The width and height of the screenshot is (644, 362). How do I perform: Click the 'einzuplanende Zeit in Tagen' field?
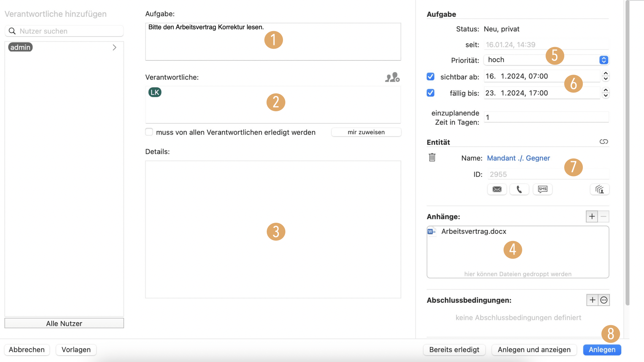point(546,117)
